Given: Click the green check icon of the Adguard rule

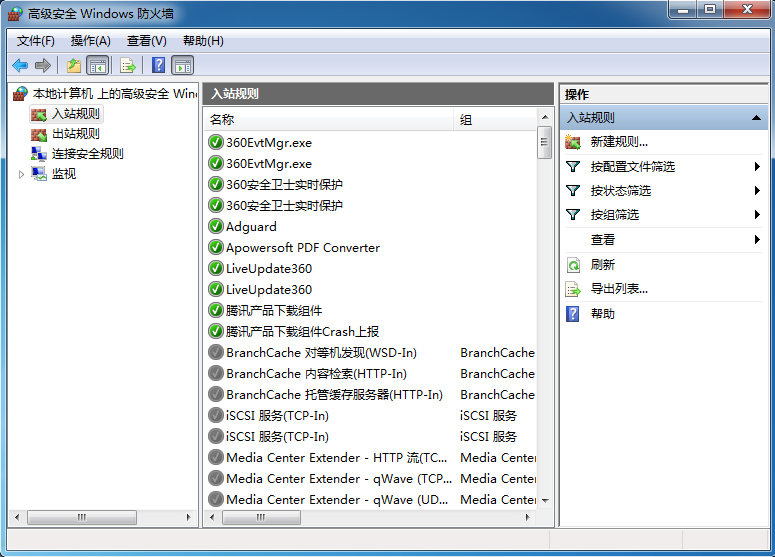Looking at the screenshot, I should pos(215,226).
